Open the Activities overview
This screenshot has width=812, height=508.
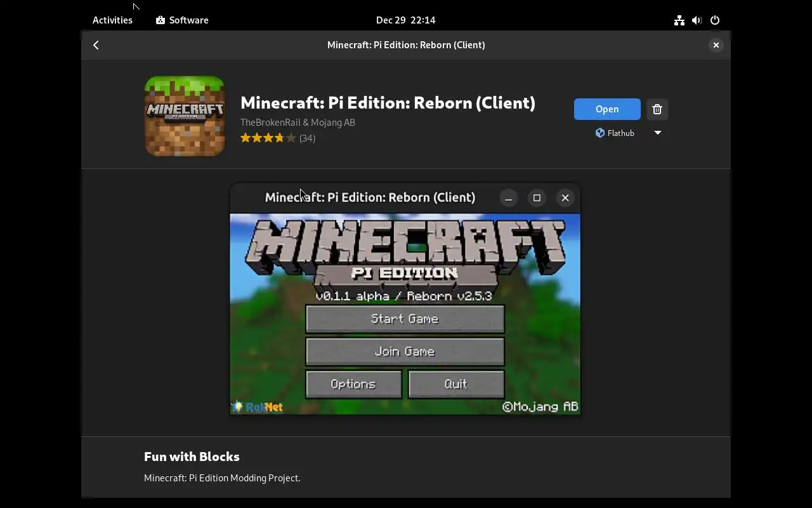tap(112, 20)
